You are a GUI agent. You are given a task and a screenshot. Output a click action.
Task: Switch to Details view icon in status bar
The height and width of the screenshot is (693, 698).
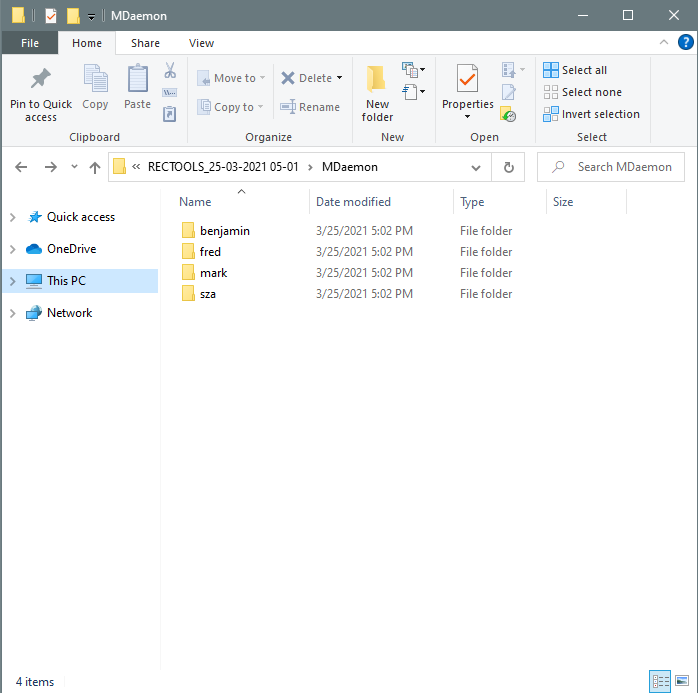660,681
